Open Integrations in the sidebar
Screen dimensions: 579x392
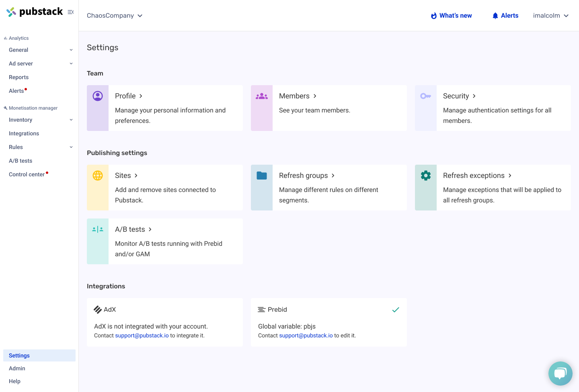24,134
